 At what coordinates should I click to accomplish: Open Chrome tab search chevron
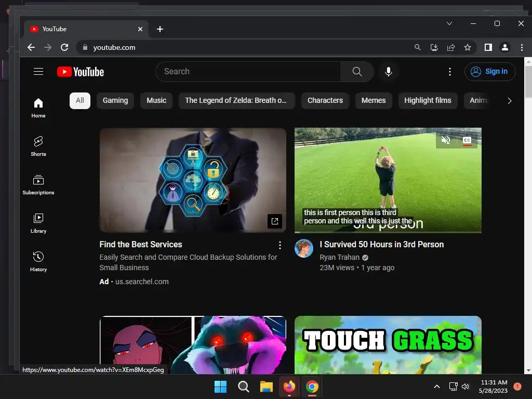(449, 23)
